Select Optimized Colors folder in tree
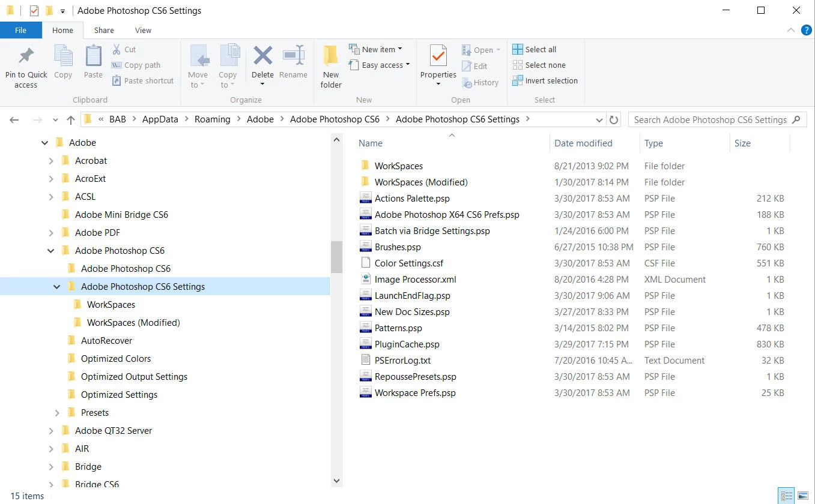 click(x=116, y=359)
